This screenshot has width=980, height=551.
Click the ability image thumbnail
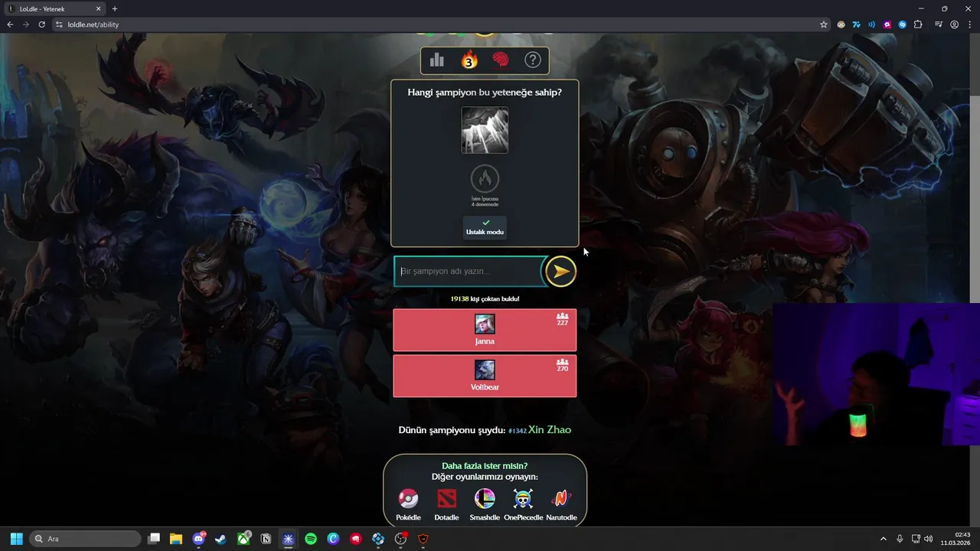pyautogui.click(x=485, y=130)
